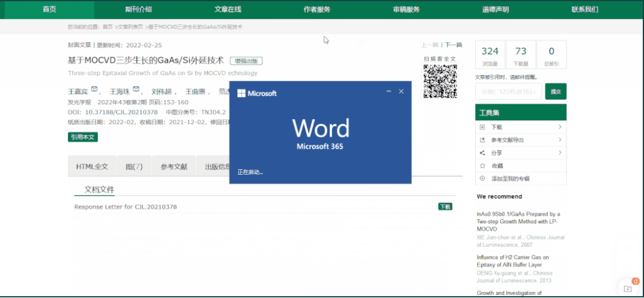Switch to the 参考文献 tab

(x=174, y=166)
